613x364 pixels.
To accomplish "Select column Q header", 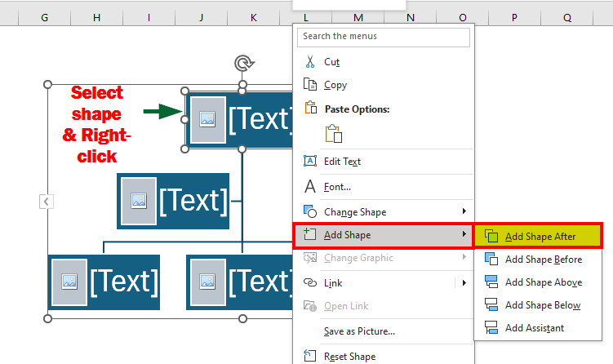I will click(x=566, y=18).
